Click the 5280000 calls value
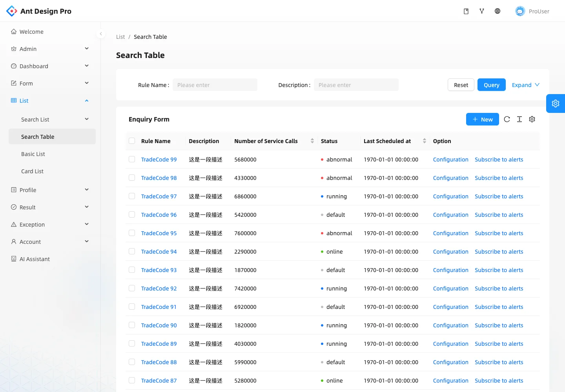 [x=245, y=381]
